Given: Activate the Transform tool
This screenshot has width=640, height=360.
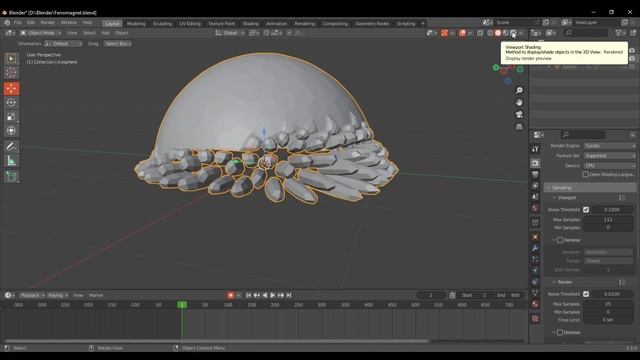Looking at the screenshot, I should point(11,131).
